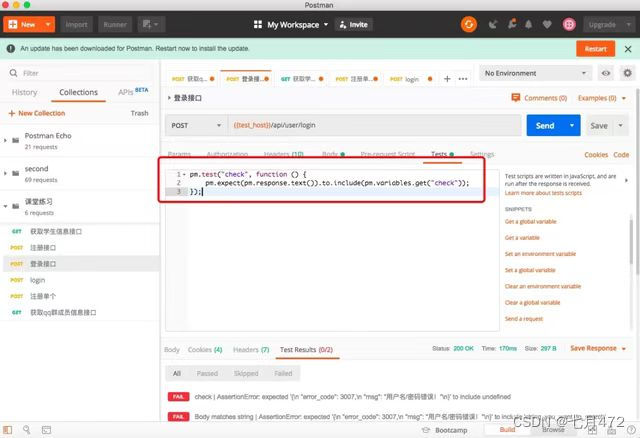Open the Pre-request Script tab
Viewport: 640px width, 438px height.
(x=388, y=154)
